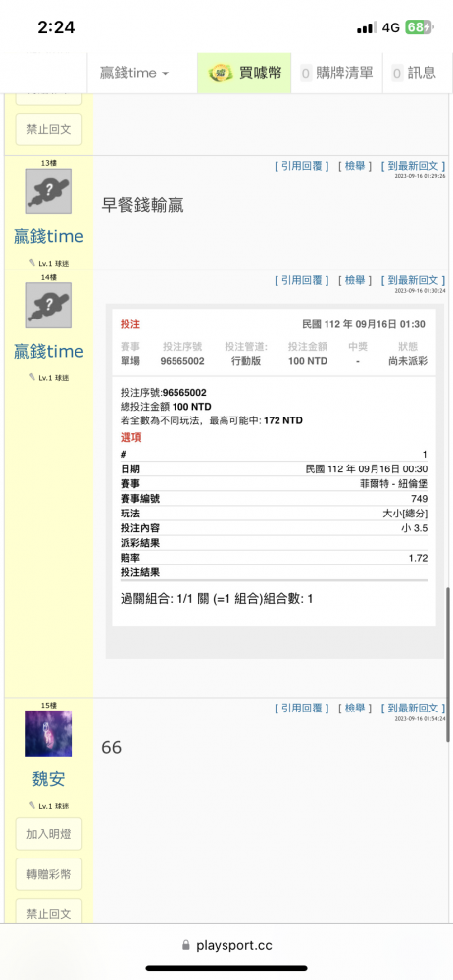Report the 14樓 post via 檢舉

click(355, 280)
